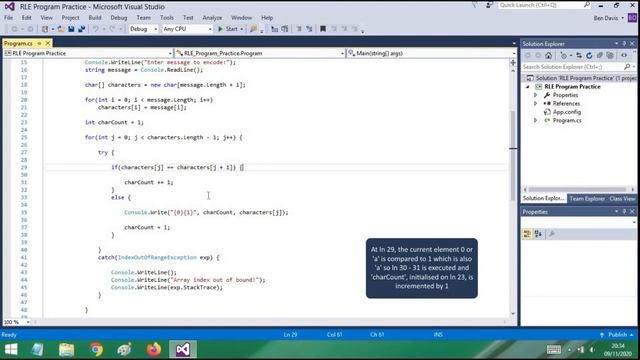Click the Publish icon in status bar

pos(602,335)
